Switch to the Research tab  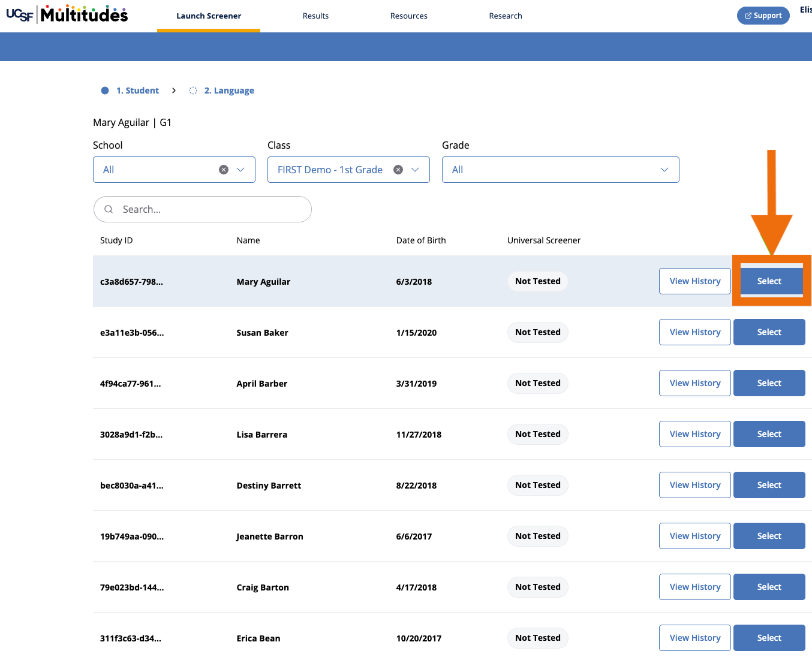click(506, 16)
